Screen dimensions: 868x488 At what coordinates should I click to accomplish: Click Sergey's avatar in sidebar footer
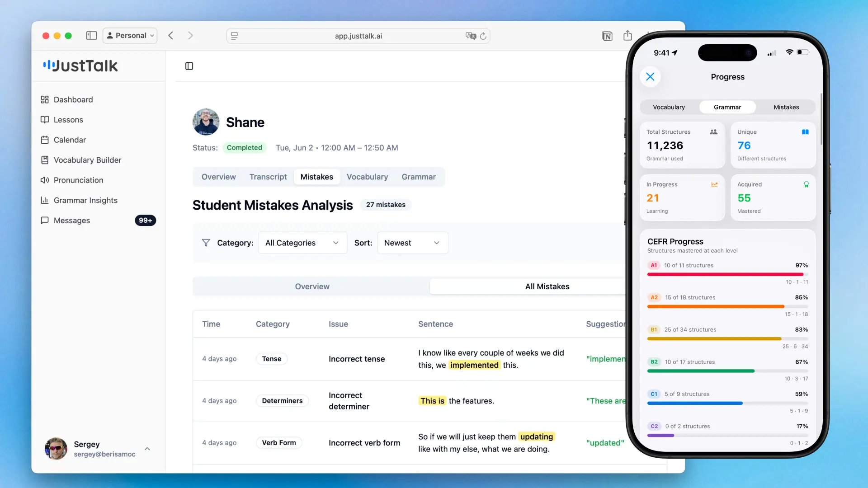pyautogui.click(x=56, y=449)
